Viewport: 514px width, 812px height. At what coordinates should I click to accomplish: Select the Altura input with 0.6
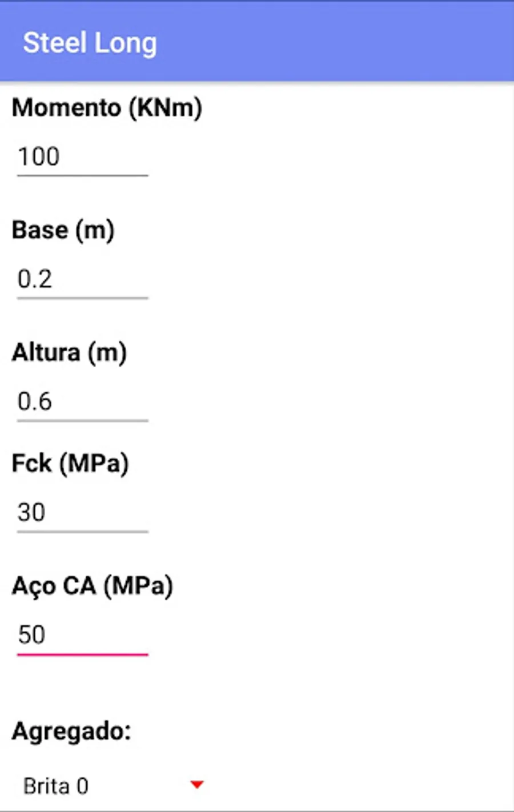pos(82,401)
